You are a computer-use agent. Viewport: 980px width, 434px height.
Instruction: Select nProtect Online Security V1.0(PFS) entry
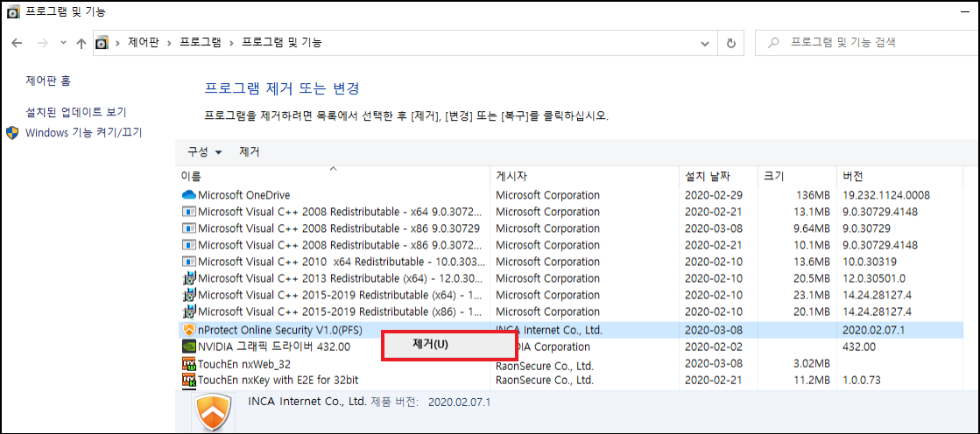[570, 329]
